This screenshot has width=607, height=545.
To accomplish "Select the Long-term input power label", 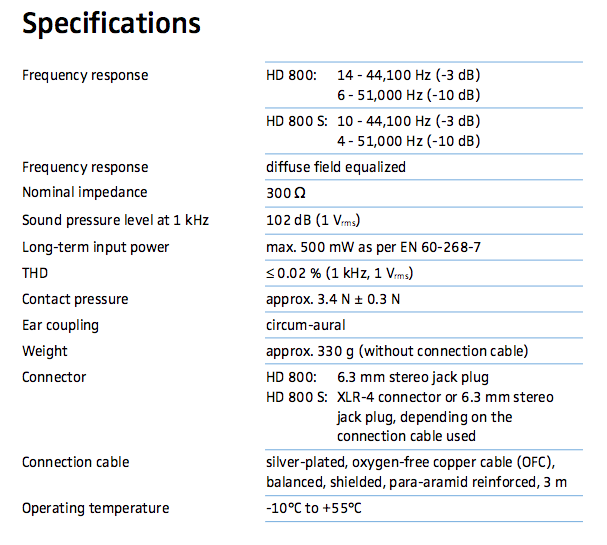I will 96,247.
